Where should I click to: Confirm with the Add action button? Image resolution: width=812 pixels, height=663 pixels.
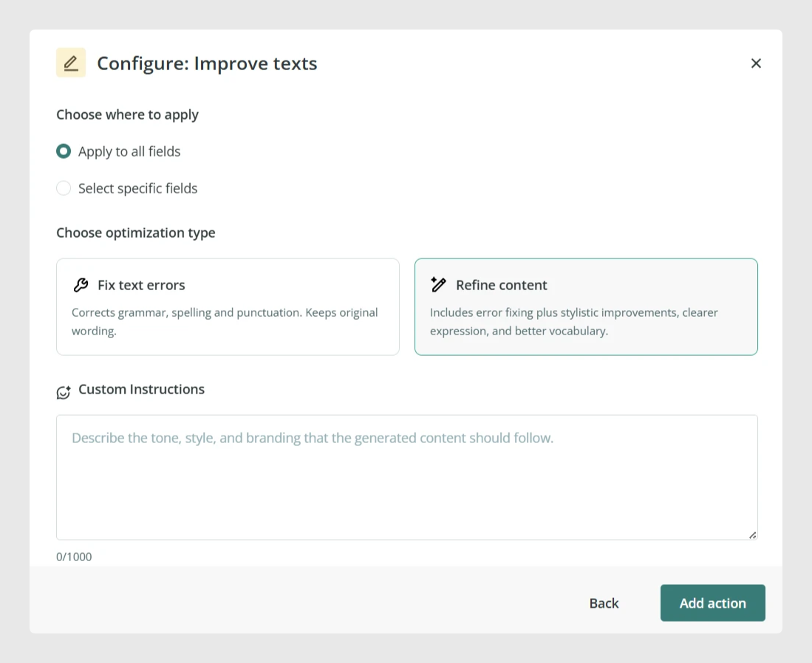pyautogui.click(x=712, y=603)
